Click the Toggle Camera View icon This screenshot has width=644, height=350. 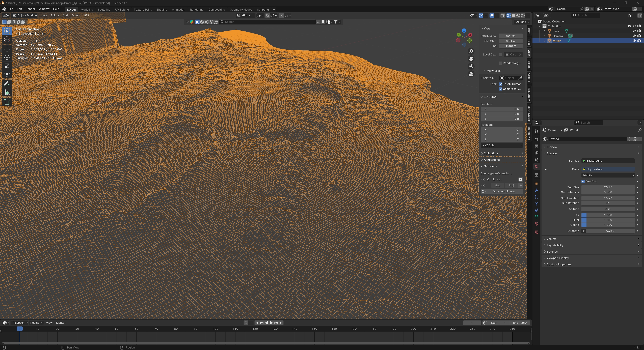coord(471,66)
